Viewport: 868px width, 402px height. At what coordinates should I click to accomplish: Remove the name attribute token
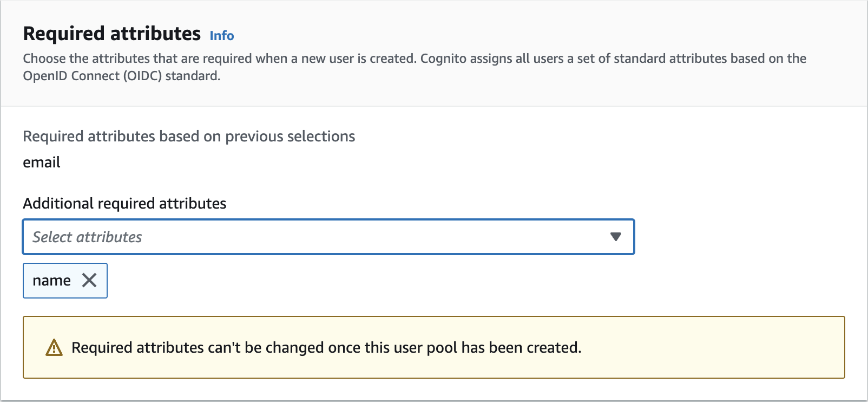coord(89,280)
